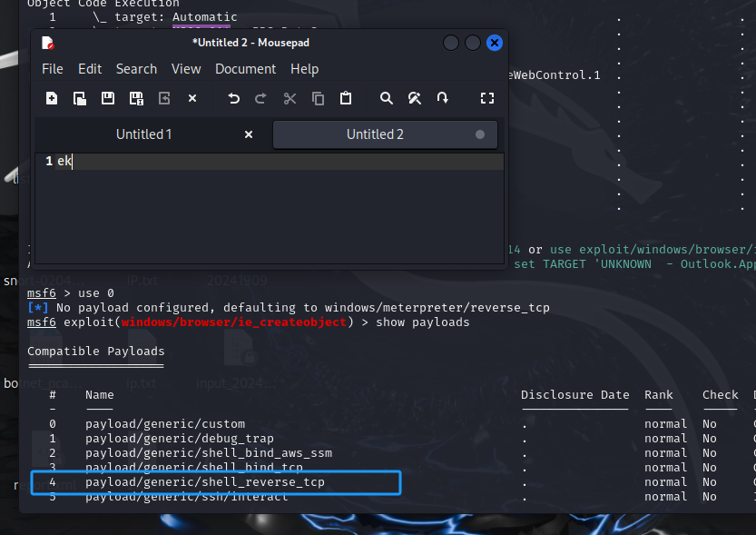Minimize the Mousepad window
Viewport: 756px width, 535px height.
coord(451,43)
